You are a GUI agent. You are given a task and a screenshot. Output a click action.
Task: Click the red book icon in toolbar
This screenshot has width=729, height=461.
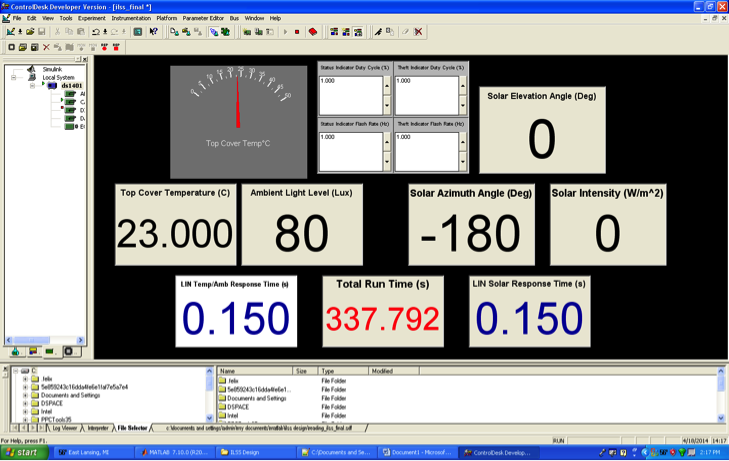313,32
